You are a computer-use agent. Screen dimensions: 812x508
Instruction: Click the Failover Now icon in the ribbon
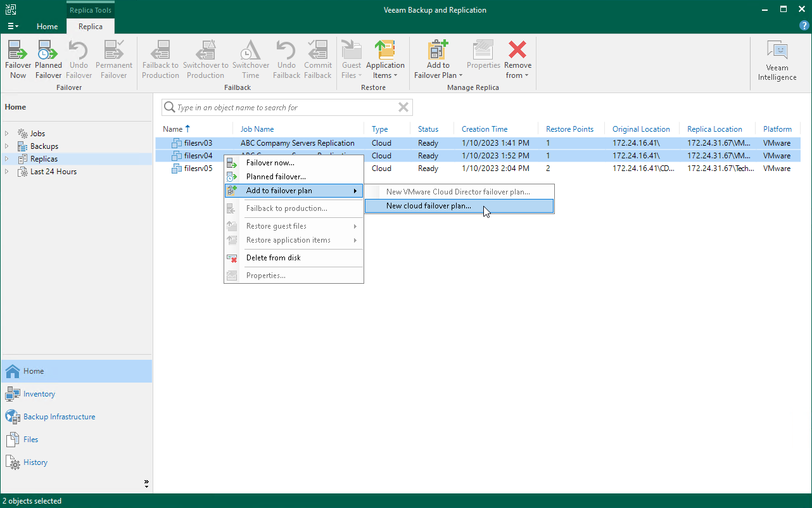[x=18, y=57]
